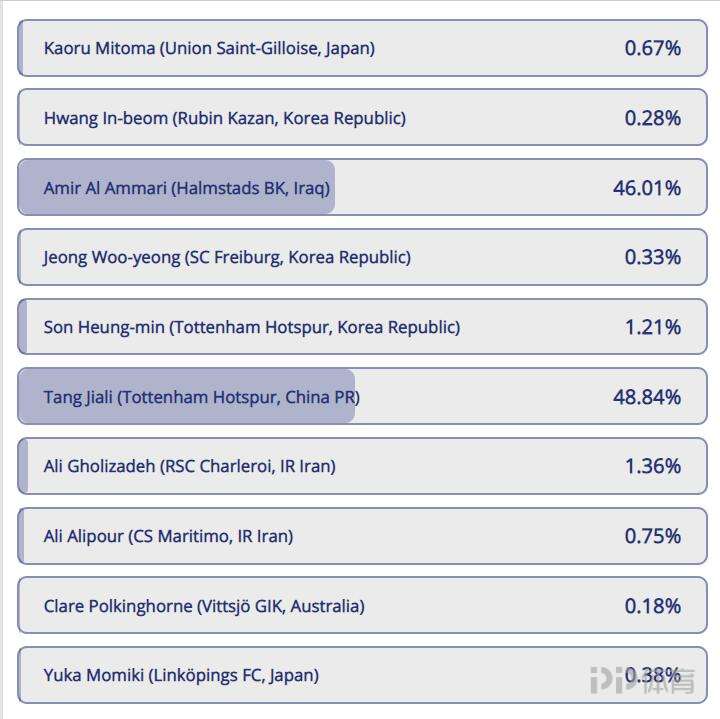Click the watermark logo at bottom right

[x=642, y=680]
